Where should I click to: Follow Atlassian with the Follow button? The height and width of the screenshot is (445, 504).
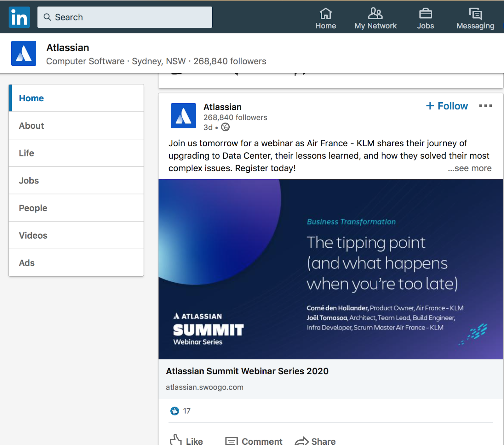point(447,106)
